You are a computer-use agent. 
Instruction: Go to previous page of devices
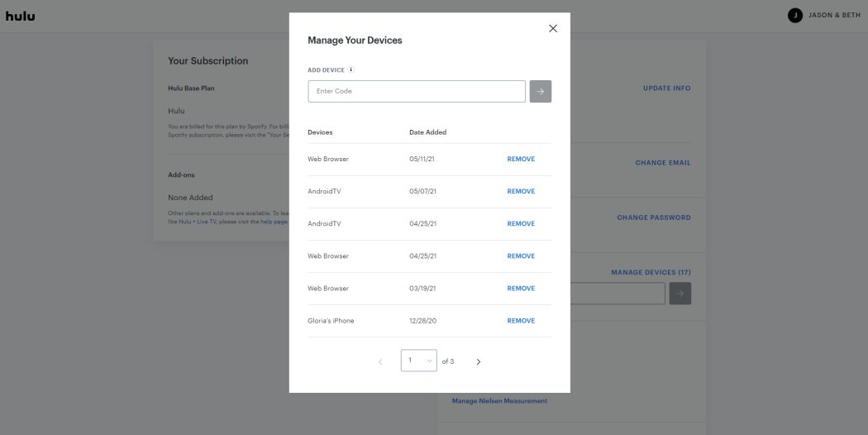coord(380,361)
